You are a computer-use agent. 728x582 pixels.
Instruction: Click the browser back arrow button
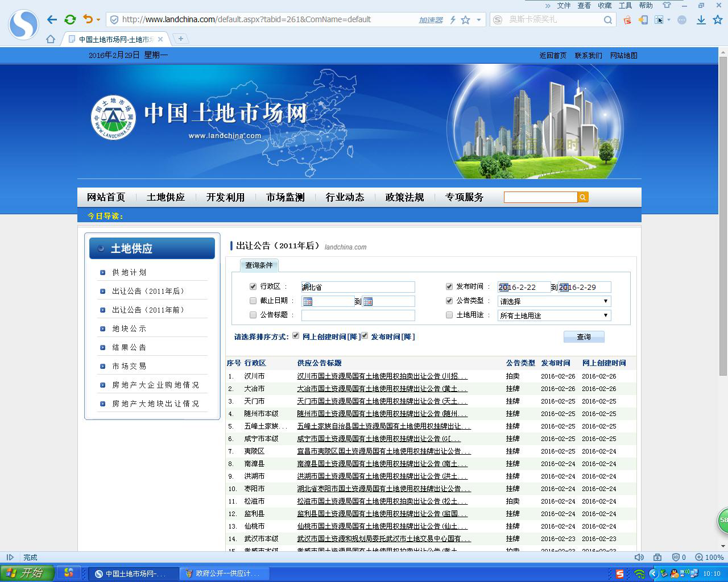tap(52, 19)
